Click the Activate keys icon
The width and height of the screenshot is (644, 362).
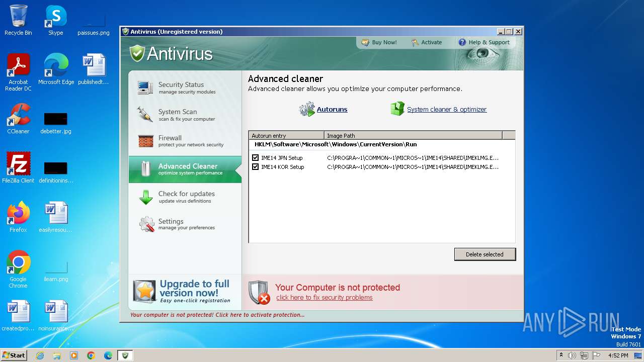[415, 43]
